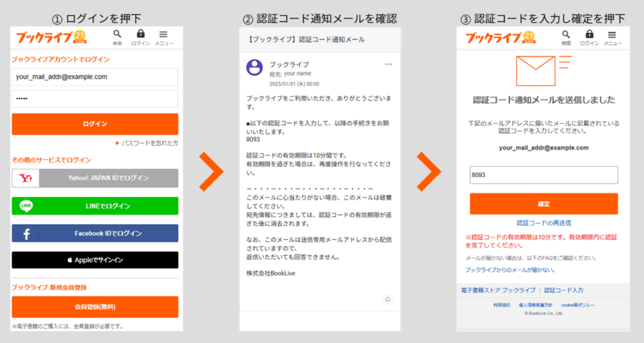Open the three-dot more options in the email
The width and height of the screenshot is (644, 343).
(x=388, y=64)
